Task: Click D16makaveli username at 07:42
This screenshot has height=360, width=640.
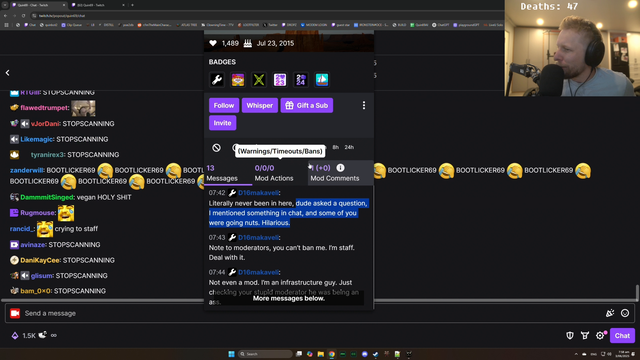Action: (x=258, y=193)
